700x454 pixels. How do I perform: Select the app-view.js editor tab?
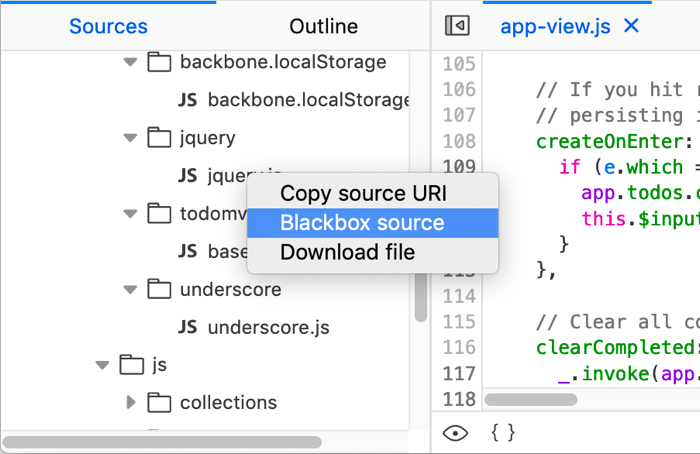tap(555, 26)
